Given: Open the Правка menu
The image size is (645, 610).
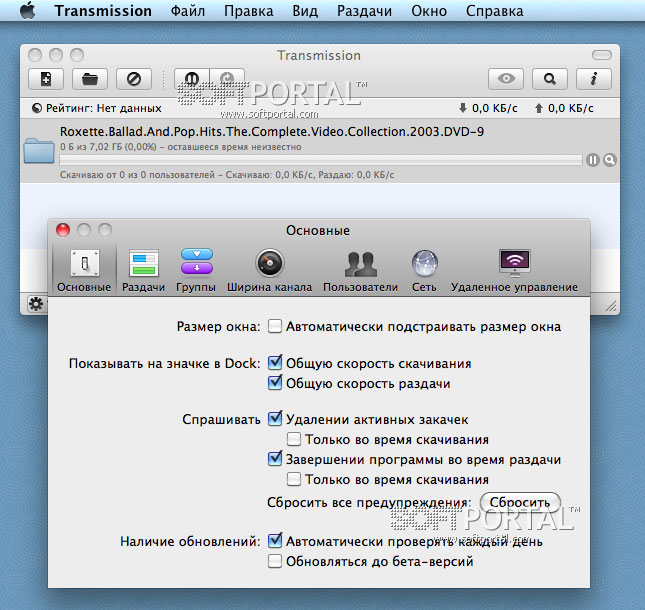Looking at the screenshot, I should (248, 11).
